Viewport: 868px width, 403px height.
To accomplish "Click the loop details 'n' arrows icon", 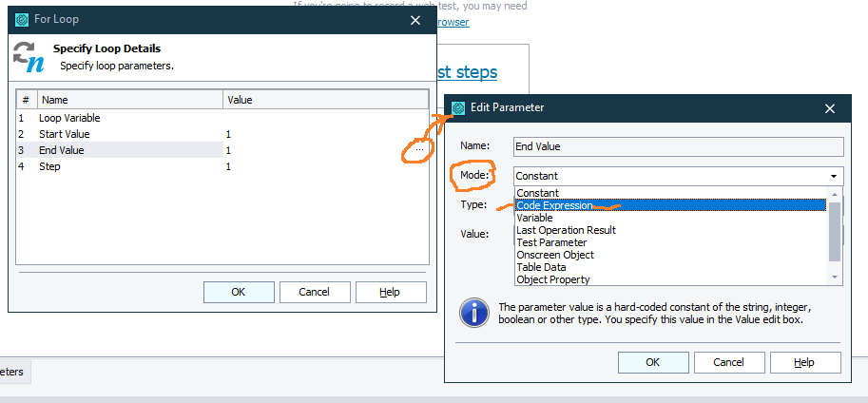I will coord(29,56).
